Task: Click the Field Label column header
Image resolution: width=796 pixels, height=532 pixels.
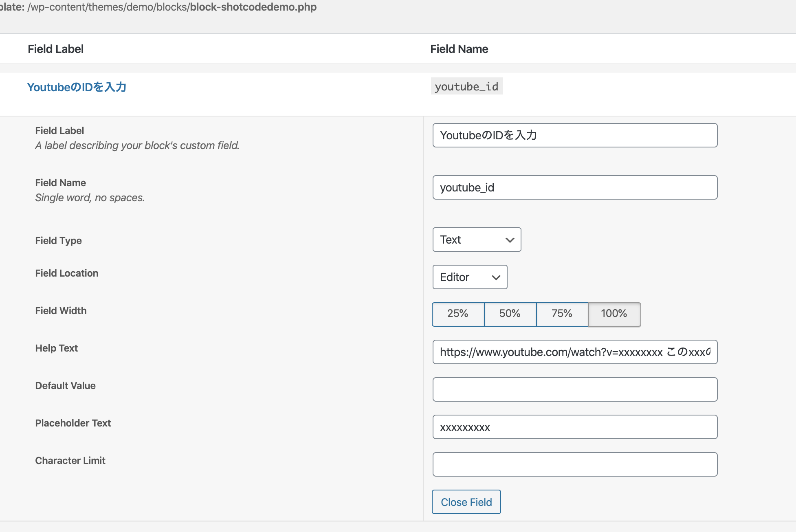Action: [x=55, y=49]
